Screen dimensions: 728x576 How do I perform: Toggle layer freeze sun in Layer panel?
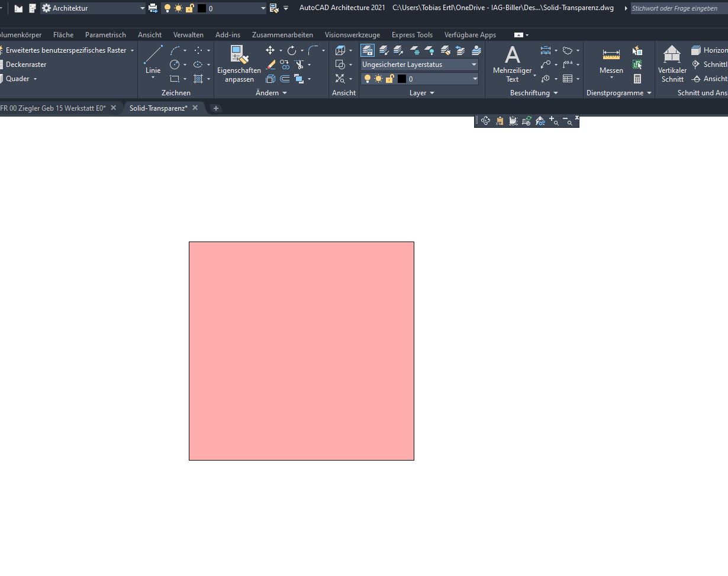[x=378, y=79]
